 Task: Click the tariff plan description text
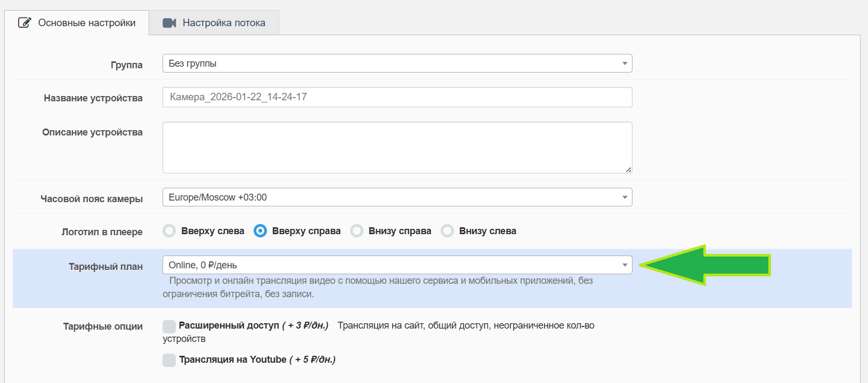[x=377, y=287]
